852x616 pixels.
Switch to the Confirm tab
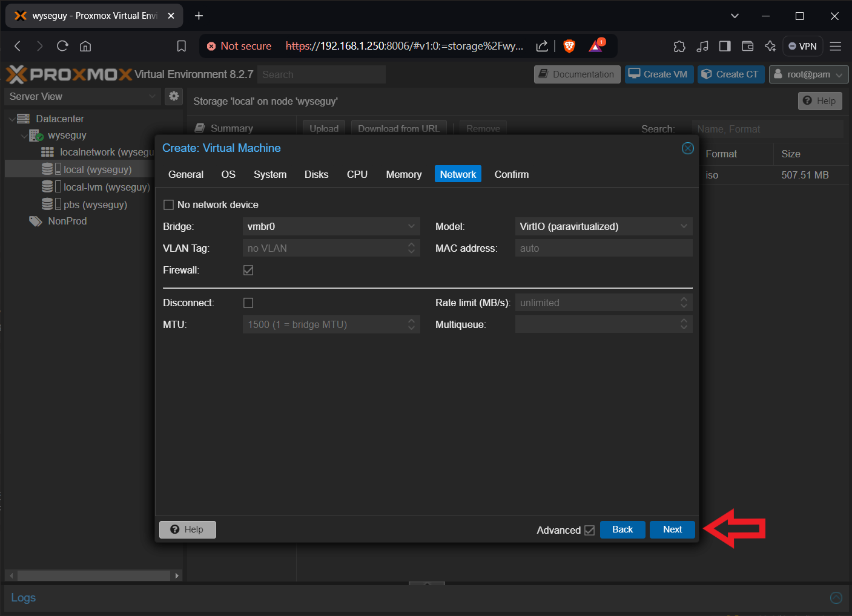point(512,174)
